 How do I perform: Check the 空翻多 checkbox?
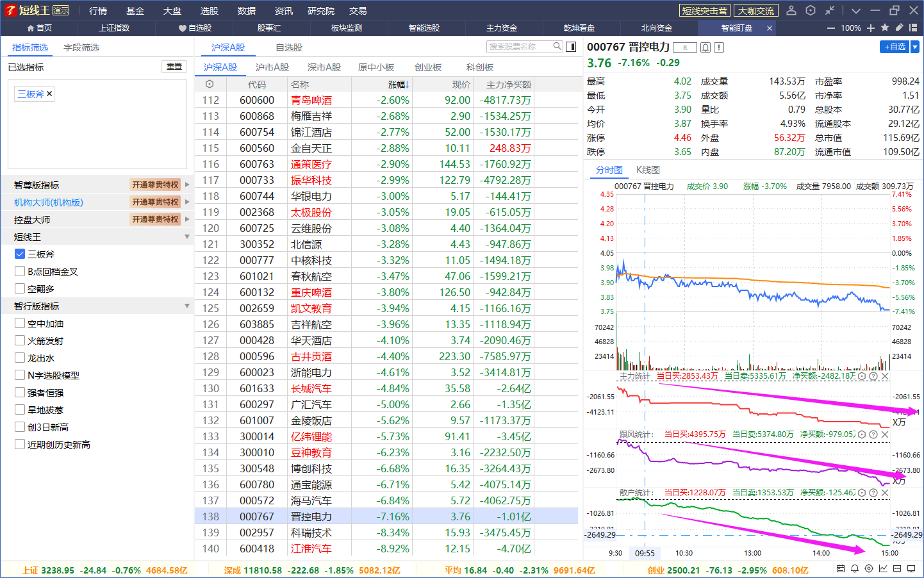(20, 288)
